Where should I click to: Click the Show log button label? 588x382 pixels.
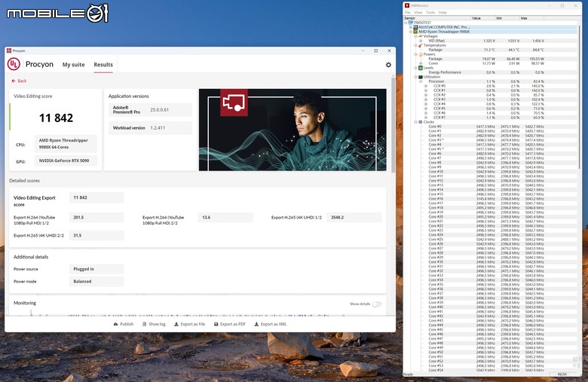tap(157, 324)
